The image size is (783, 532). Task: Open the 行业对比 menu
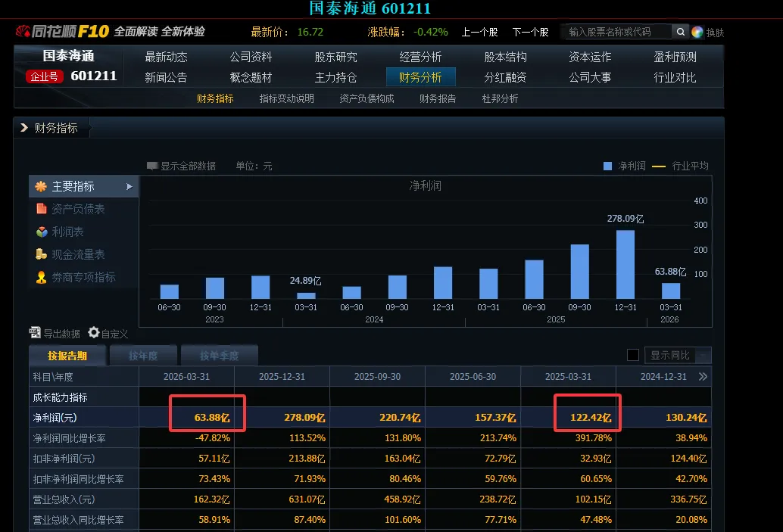coord(675,77)
